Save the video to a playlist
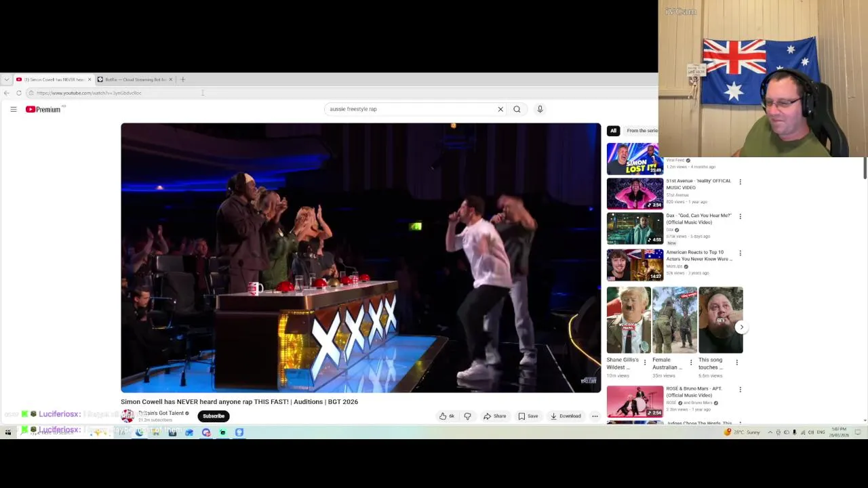The image size is (868, 488). point(528,416)
